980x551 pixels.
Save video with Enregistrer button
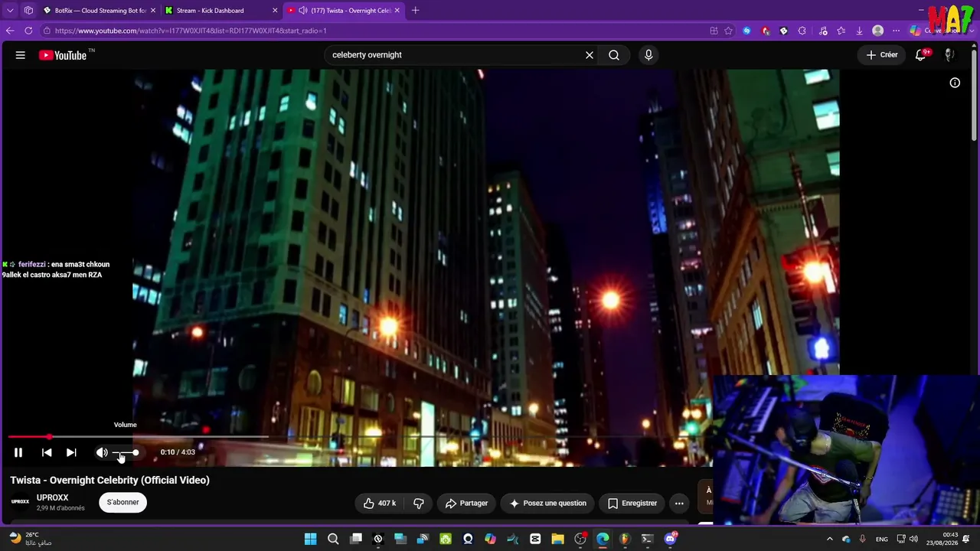[x=632, y=503]
